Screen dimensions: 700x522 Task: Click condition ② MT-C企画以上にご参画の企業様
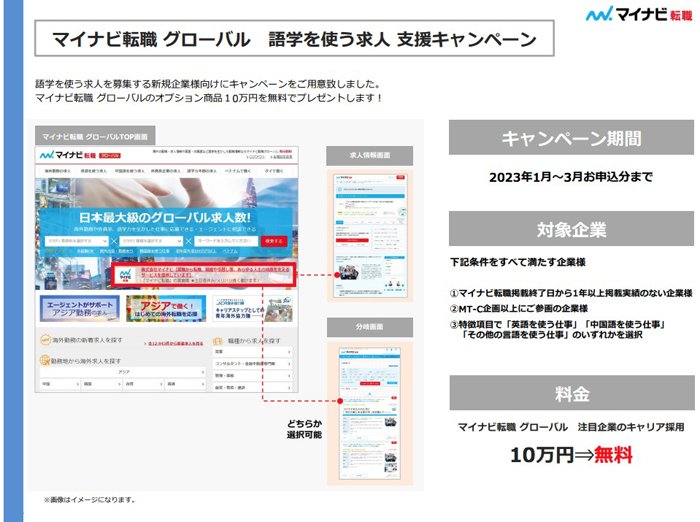[x=518, y=309]
